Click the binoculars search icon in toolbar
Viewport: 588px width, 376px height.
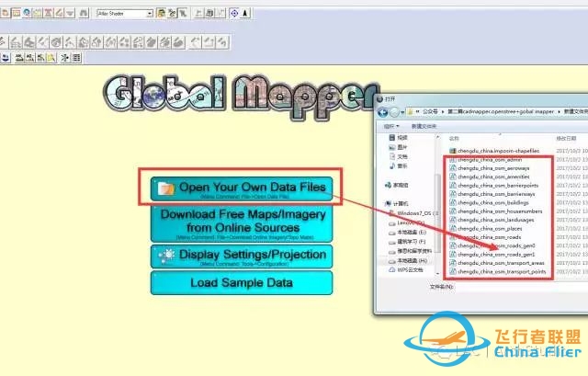pos(84,14)
